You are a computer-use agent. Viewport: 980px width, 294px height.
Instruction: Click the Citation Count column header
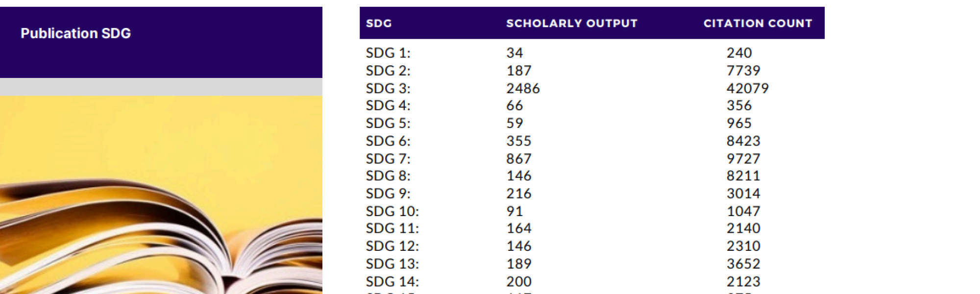point(758,23)
